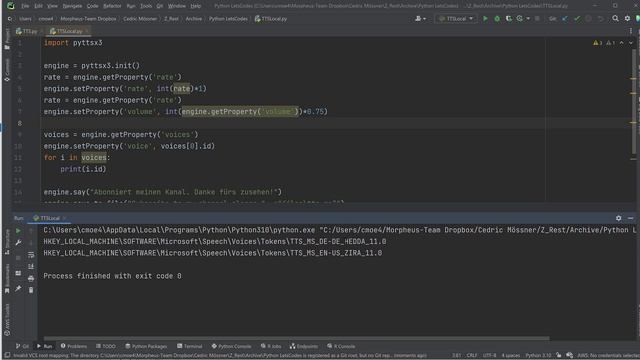The image size is (640, 360).
Task: Open the Git tool window button
Action: (22, 346)
